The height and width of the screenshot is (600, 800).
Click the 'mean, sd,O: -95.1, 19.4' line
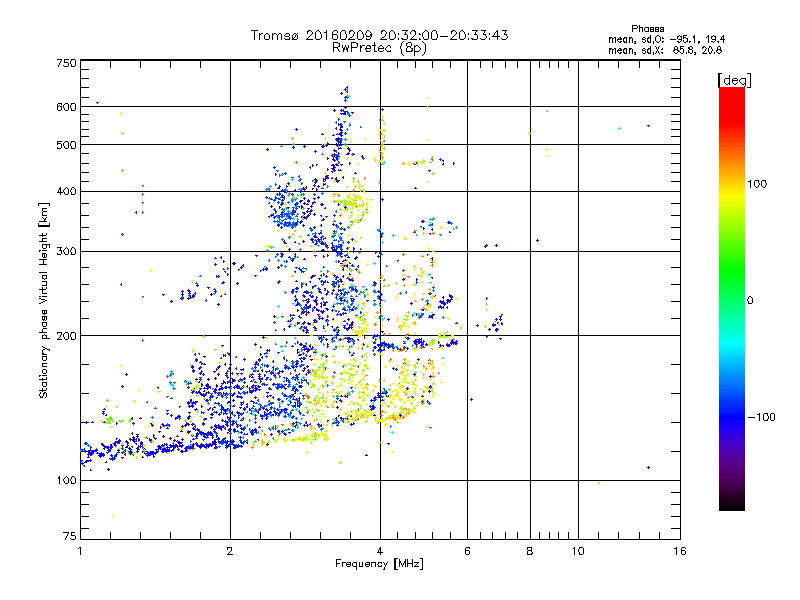[x=666, y=39]
